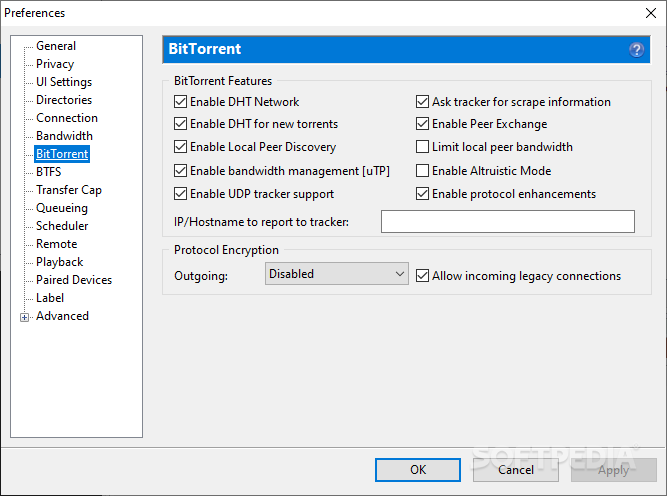667x496 pixels.
Task: Click the Cancel button
Action: 516,470
